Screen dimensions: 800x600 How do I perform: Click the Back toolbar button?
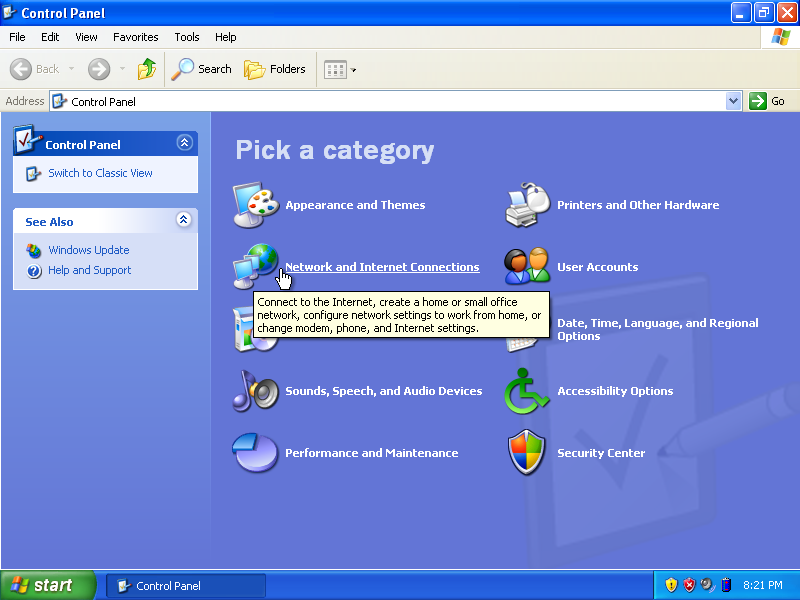(x=35, y=69)
